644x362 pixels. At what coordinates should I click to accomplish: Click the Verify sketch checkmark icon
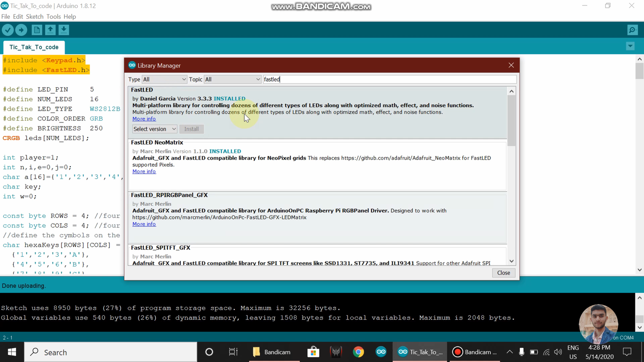click(8, 30)
